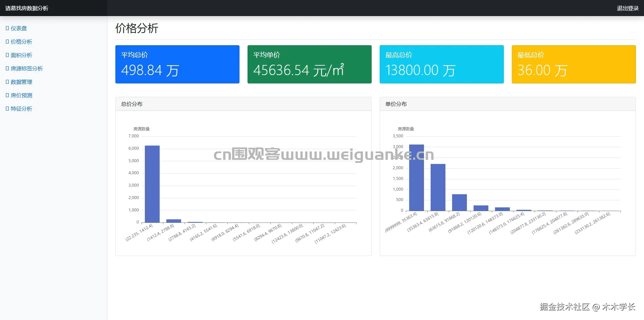Select the 45636.54 元/㎡ value
644x320 pixels.
click(299, 70)
